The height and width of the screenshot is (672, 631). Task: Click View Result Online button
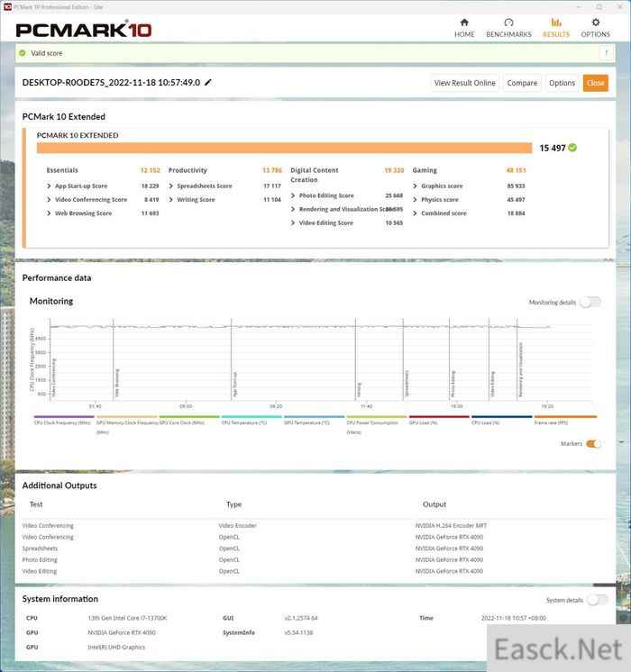click(464, 83)
